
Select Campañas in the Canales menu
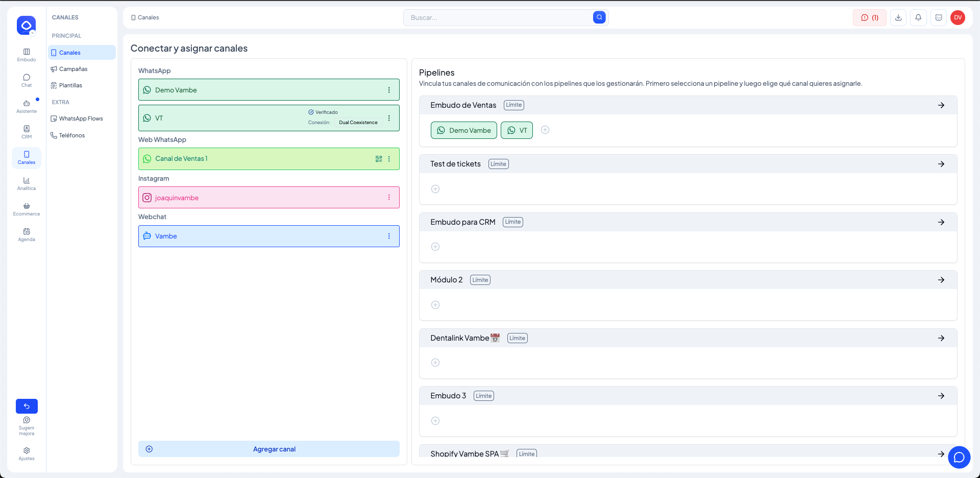click(x=73, y=69)
